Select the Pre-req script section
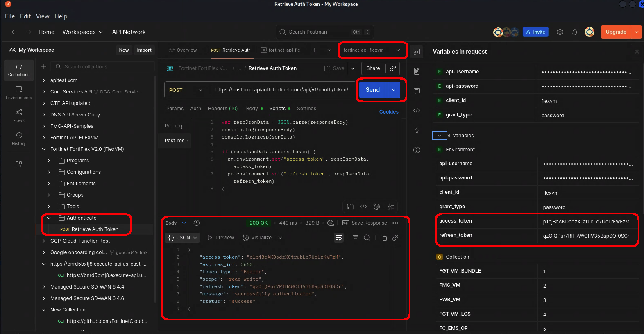The width and height of the screenshot is (644, 334). click(173, 126)
